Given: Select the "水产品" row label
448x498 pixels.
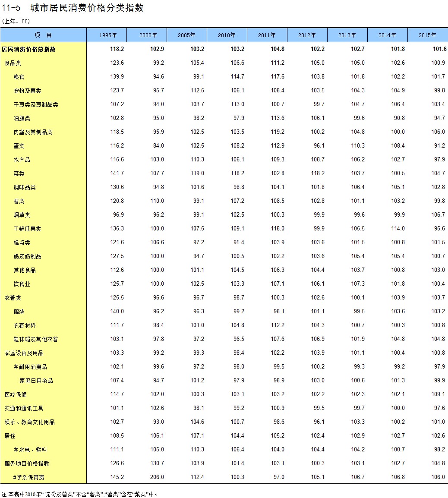Looking at the screenshot, I should [x=22, y=160].
